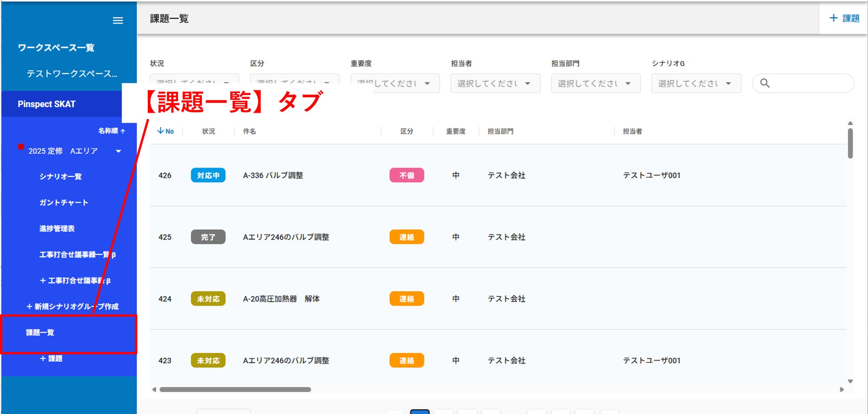Screen dimensions: 868x414
Task: Add new issue via sidebar + 課題
Action: pos(51,358)
